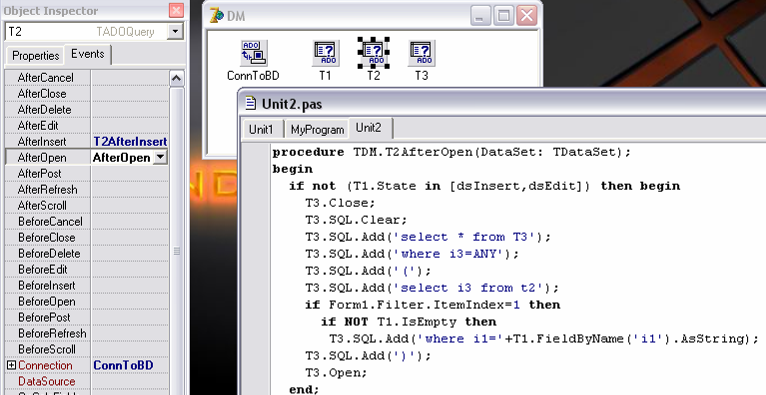The height and width of the screenshot is (395, 766).
Task: Close the DM data module window
Action: [x=527, y=16]
